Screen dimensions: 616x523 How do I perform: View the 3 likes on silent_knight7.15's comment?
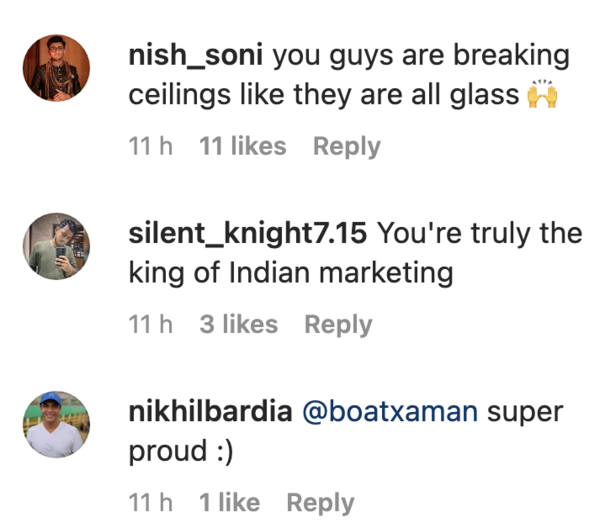point(239,324)
